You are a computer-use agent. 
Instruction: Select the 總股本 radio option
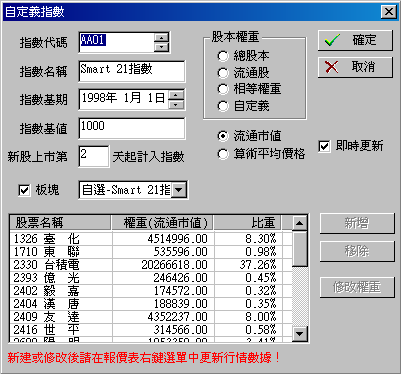click(x=223, y=56)
